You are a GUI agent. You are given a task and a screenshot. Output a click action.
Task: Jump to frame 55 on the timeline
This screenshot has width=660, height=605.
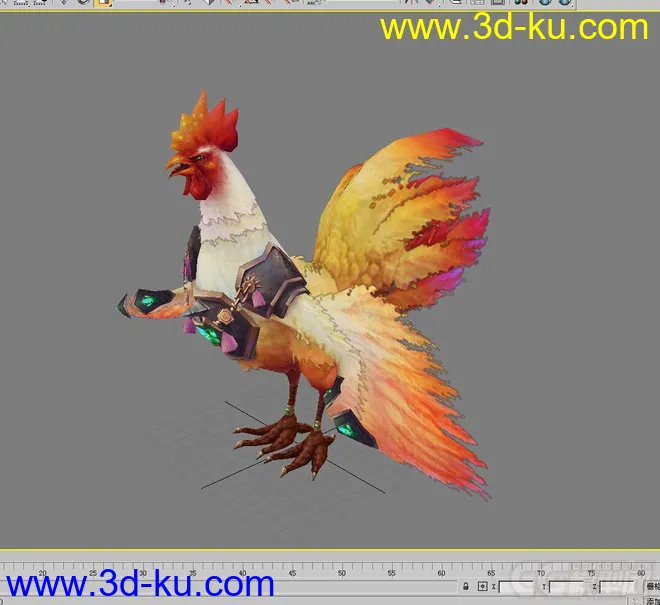(391, 573)
